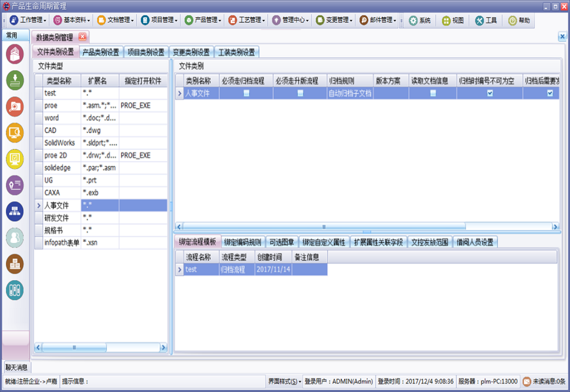This screenshot has height=392, width=570.
Task: Click the pink building icon in sidebar
Action: 15,54
